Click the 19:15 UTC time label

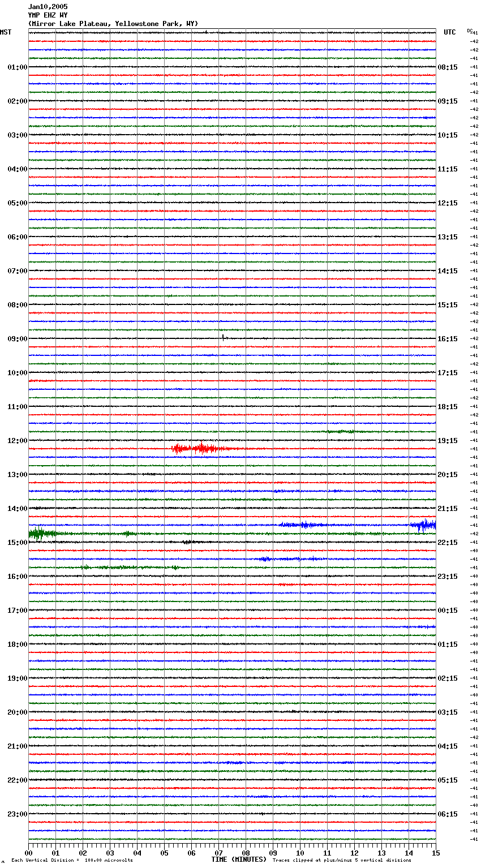[x=448, y=441]
